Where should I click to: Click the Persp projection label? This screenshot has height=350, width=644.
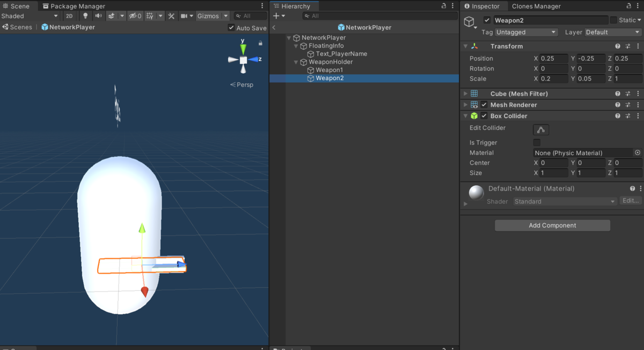click(241, 85)
